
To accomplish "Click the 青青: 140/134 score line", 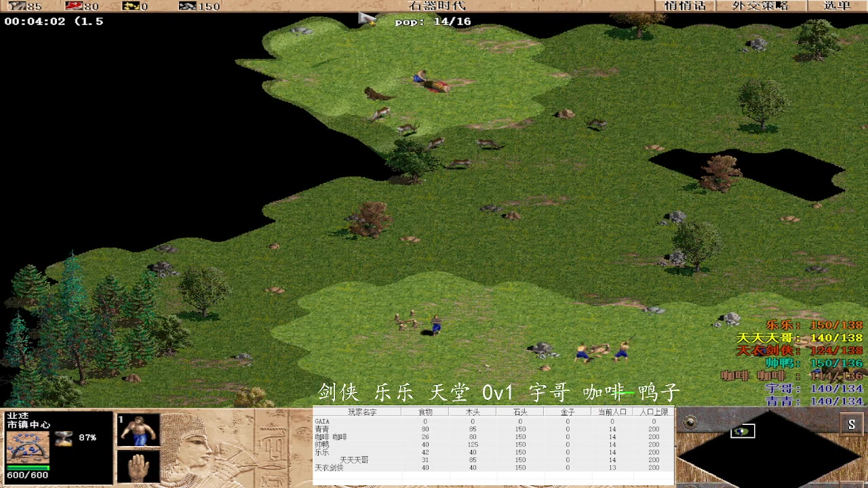I will tap(814, 402).
